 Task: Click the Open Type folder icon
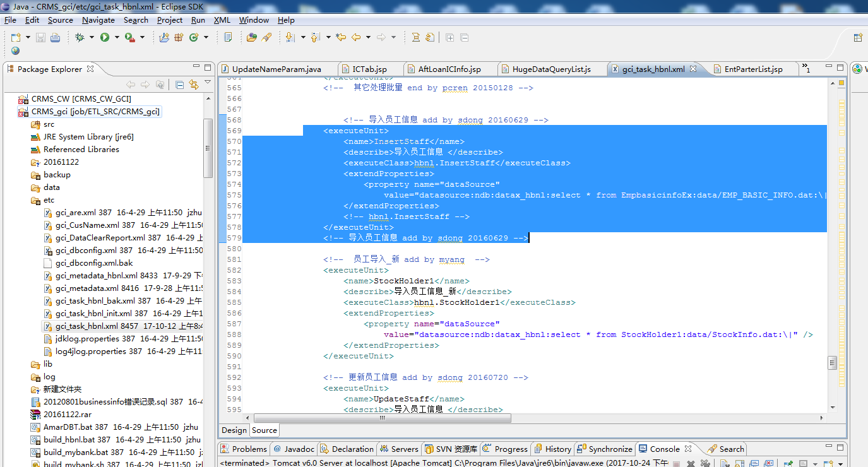click(x=251, y=38)
